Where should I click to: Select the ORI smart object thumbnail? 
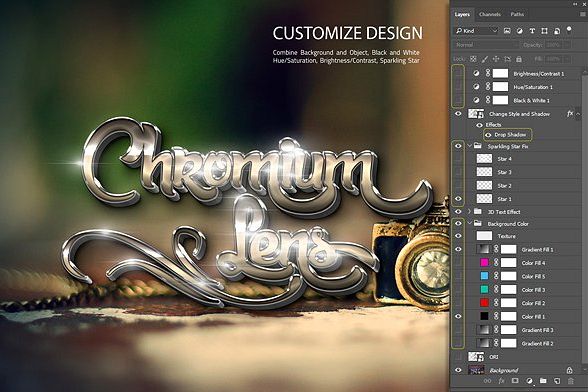click(476, 357)
